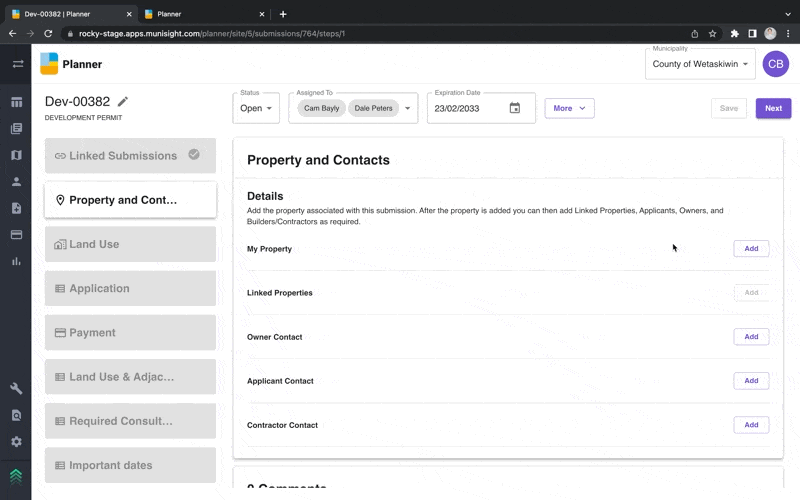This screenshot has height=500, width=800.
Task: Open the calendar picker for Expiration Date
Action: click(x=515, y=108)
